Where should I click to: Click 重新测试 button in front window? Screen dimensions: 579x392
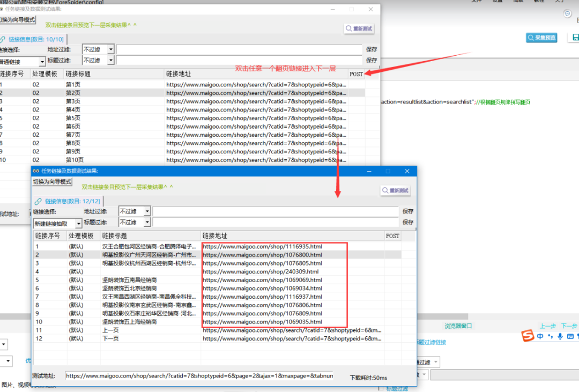coord(395,190)
